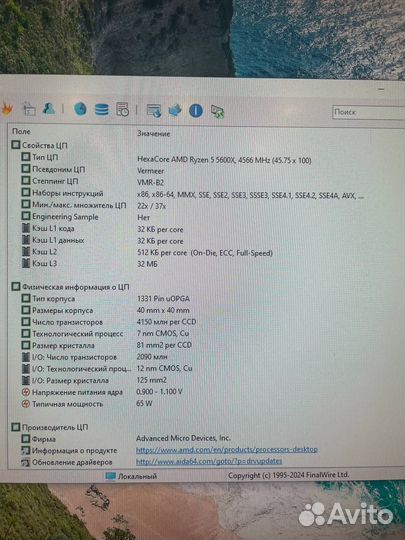Click the icon beside Информация о продукте
This screenshot has height=540, width=405.
click(x=26, y=450)
